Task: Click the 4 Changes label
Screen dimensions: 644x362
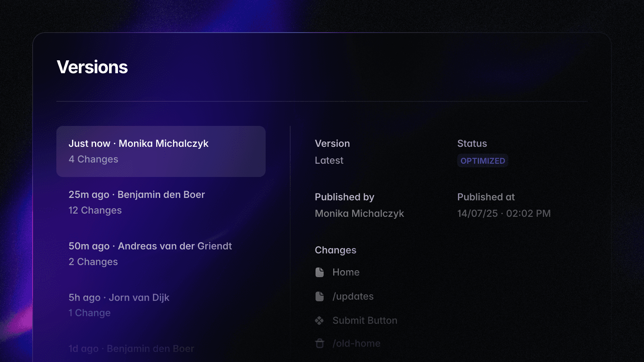Action: click(93, 159)
